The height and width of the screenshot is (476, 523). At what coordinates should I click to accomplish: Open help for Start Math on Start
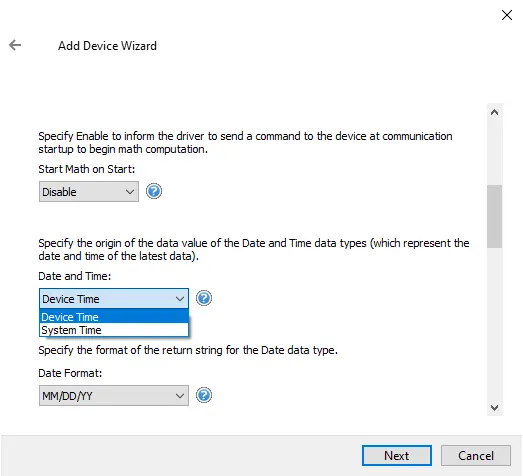(154, 191)
